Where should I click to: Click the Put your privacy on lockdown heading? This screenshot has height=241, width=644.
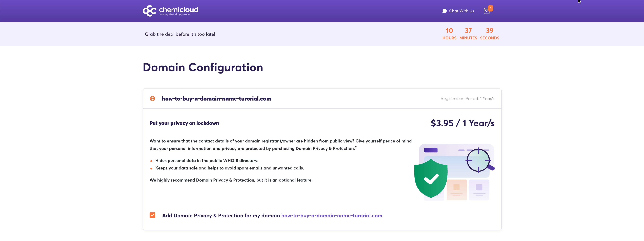point(184,123)
